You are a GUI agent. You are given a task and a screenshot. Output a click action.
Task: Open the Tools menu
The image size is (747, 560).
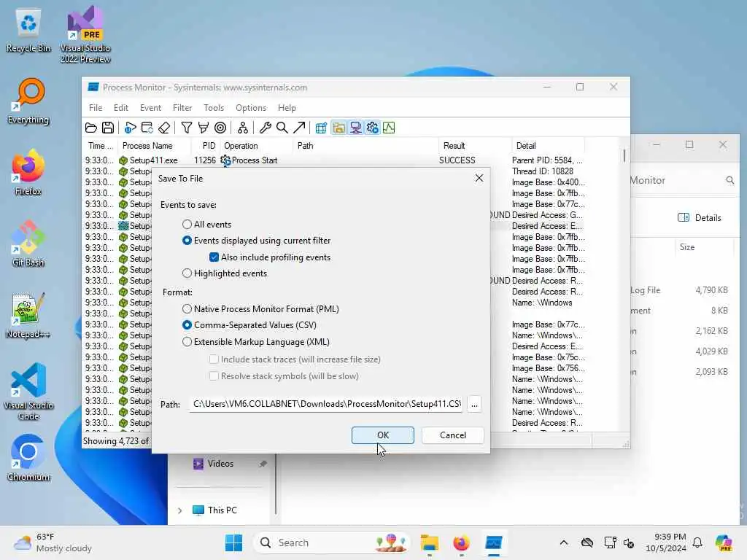click(214, 108)
